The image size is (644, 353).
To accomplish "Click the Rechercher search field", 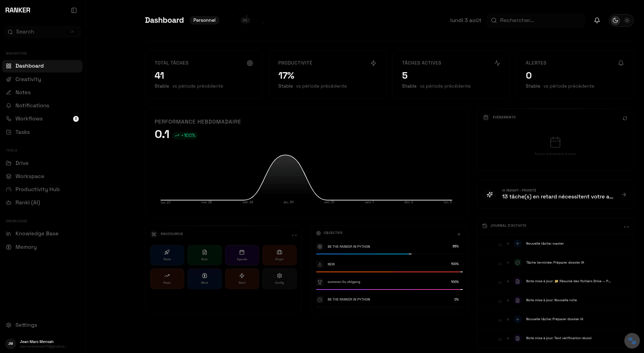I will (x=536, y=20).
